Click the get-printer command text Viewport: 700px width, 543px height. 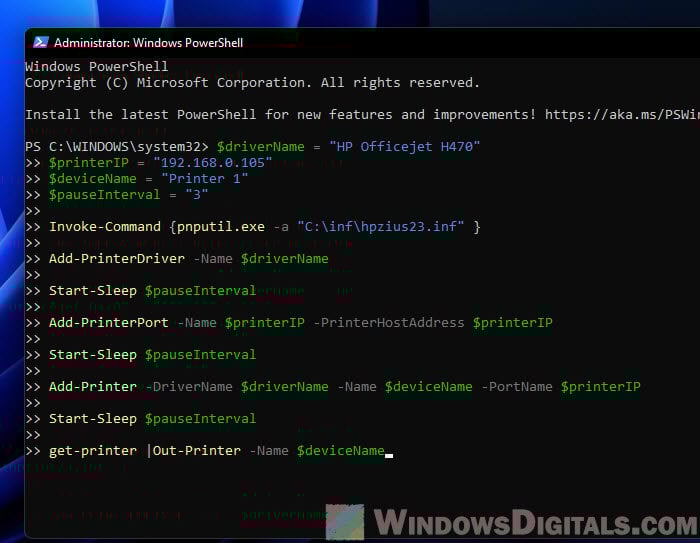(x=92, y=451)
